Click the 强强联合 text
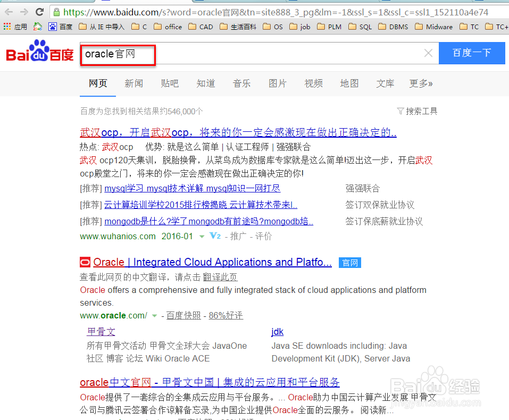509x420 pixels. (363, 188)
